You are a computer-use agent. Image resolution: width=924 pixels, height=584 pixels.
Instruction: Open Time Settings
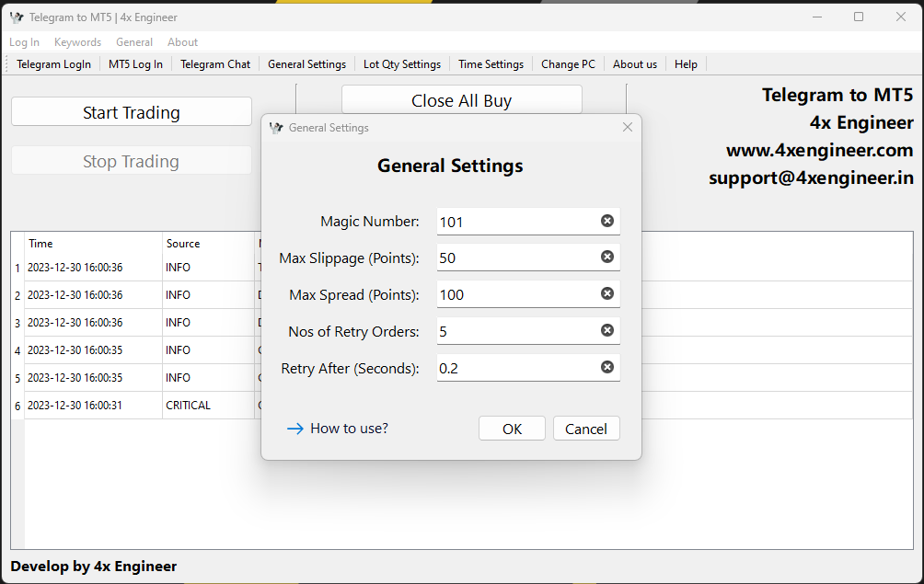(x=491, y=64)
